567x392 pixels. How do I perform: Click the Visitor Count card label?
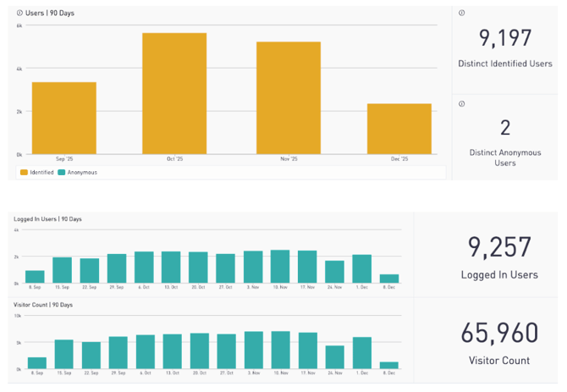click(499, 361)
